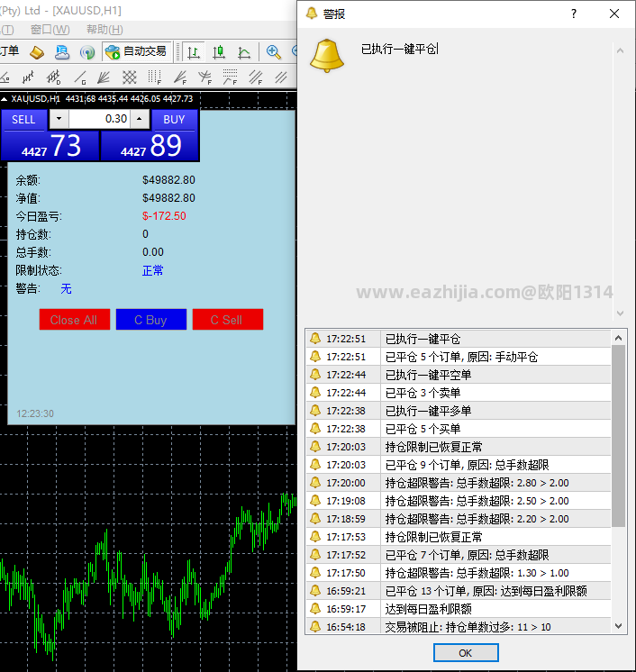The height and width of the screenshot is (672, 636).
Task: Click message pane scroll up arrow
Action: (x=620, y=50)
